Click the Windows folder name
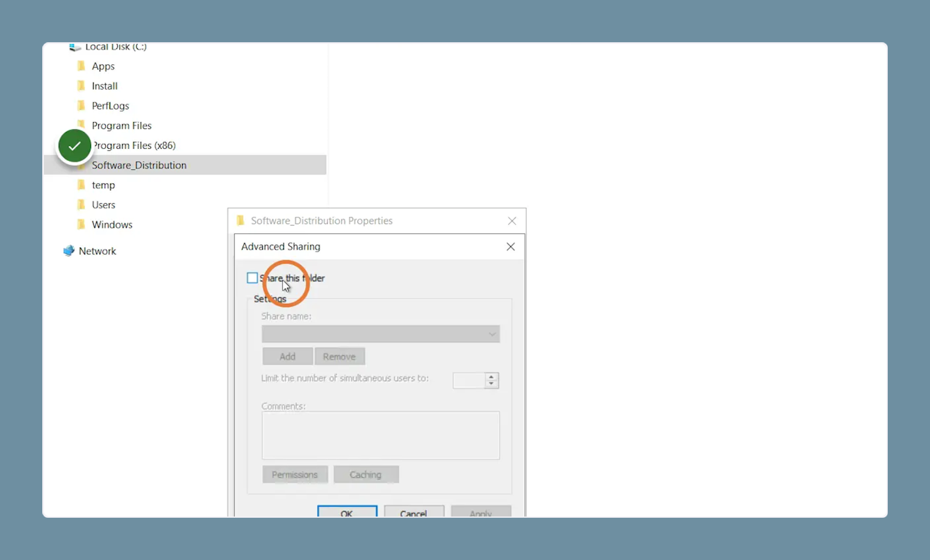The image size is (930, 560). click(x=112, y=224)
